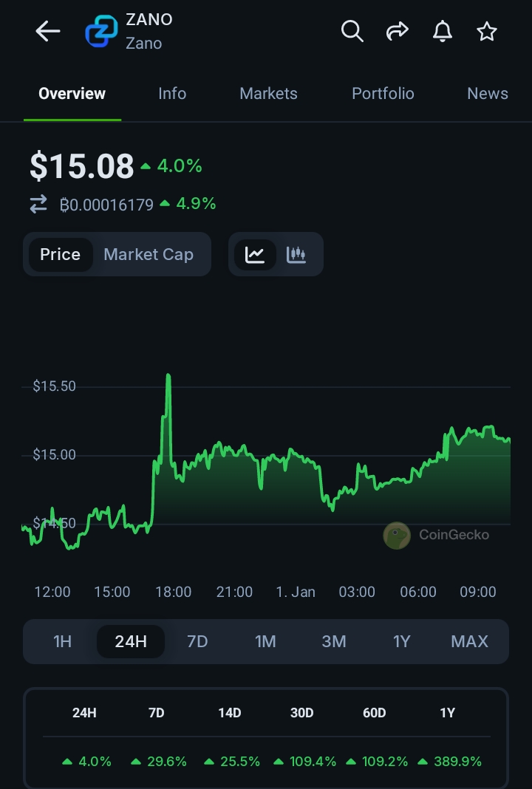Tap the share arrow icon

coord(397,31)
